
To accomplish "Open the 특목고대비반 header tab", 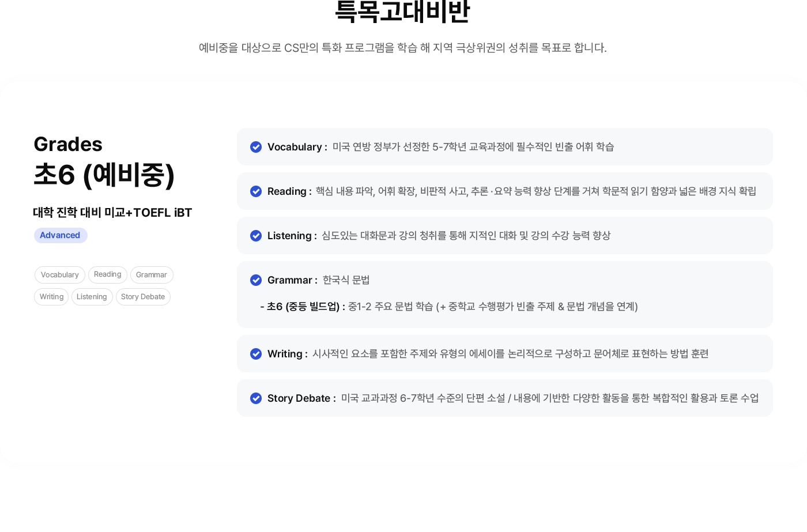I will (402, 12).
